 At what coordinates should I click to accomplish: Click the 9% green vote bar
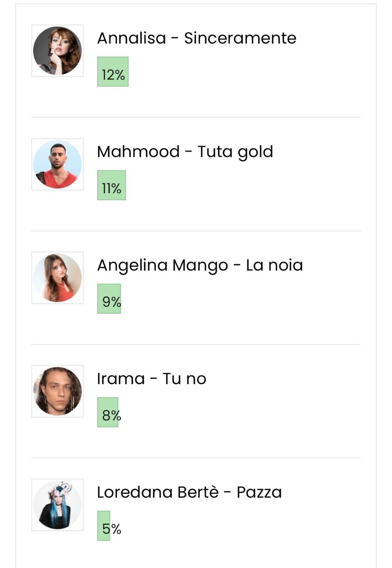tap(109, 299)
